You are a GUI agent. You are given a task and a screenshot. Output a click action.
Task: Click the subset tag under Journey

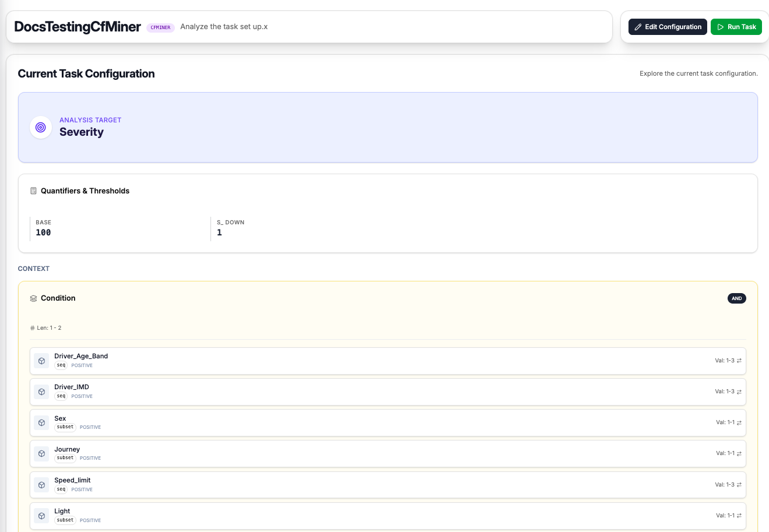[x=65, y=458]
